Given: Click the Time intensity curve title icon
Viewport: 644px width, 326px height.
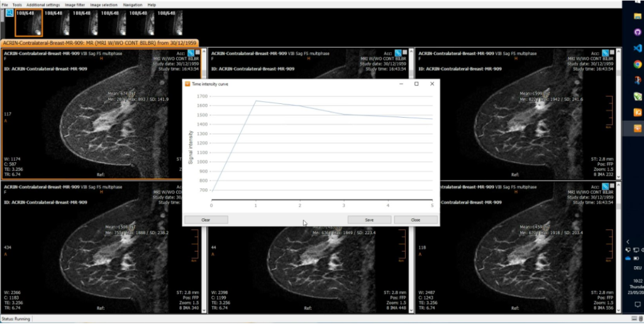Looking at the screenshot, I should coord(187,84).
